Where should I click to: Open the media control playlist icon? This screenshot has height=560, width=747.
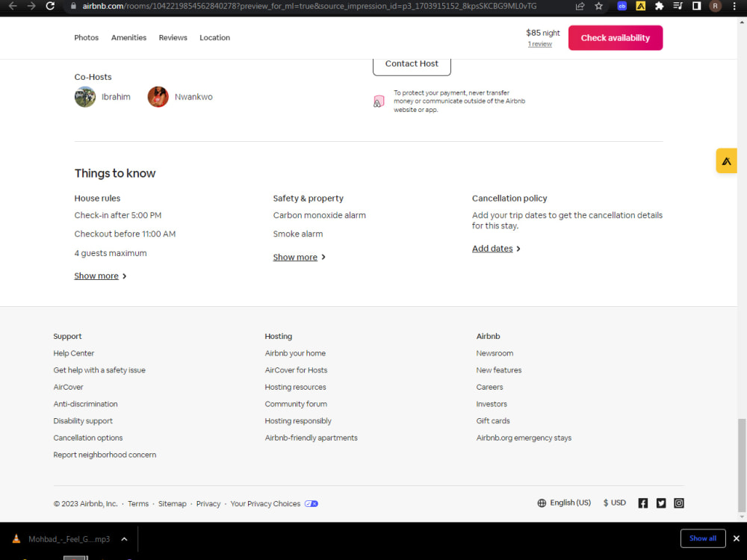pyautogui.click(x=678, y=6)
